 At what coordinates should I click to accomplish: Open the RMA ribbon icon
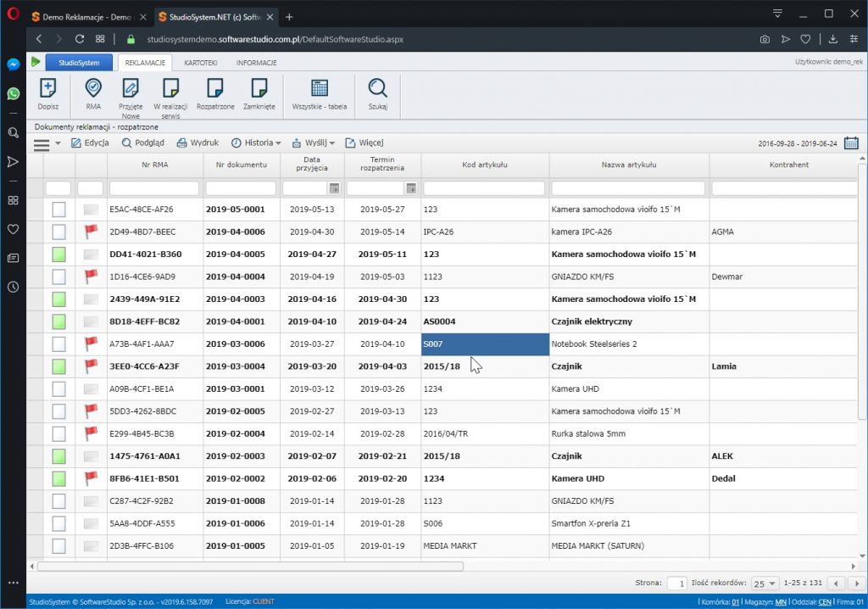tap(93, 87)
